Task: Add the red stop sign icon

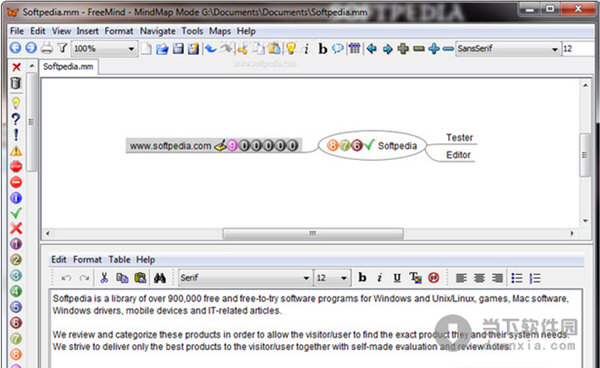Action: pos(16,166)
